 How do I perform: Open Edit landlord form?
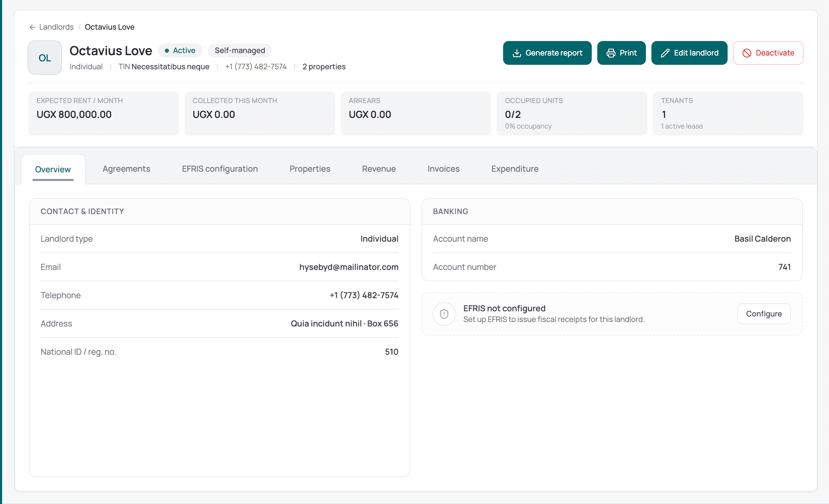pyautogui.click(x=689, y=53)
